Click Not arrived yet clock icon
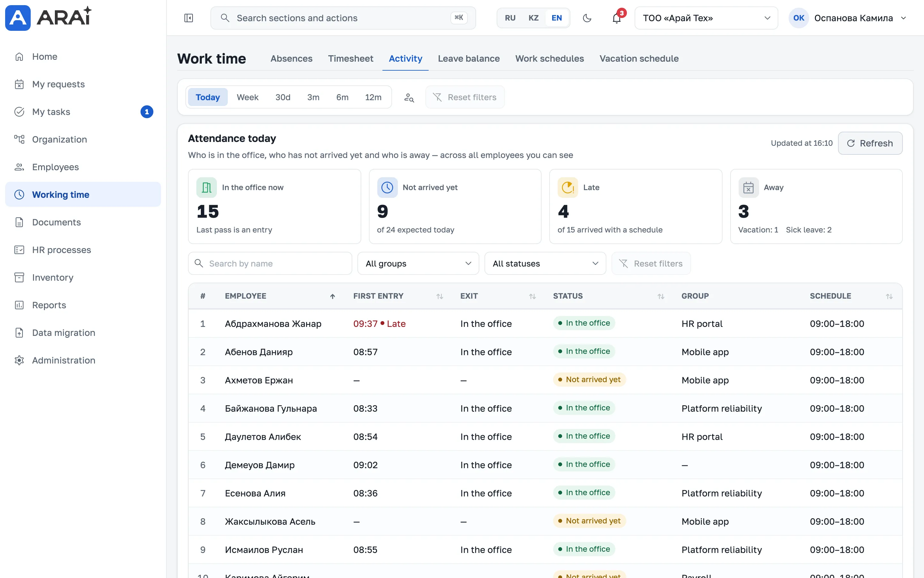924x578 pixels. point(387,187)
